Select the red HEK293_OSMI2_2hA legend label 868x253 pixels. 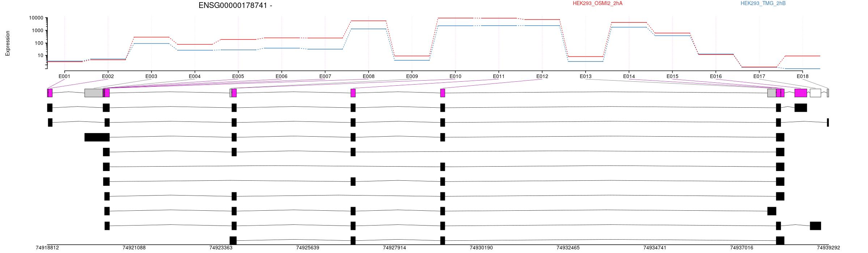597,3
